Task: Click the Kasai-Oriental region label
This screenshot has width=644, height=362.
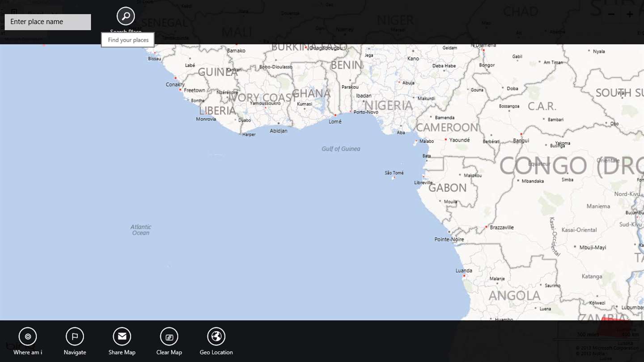Action: [580, 230]
